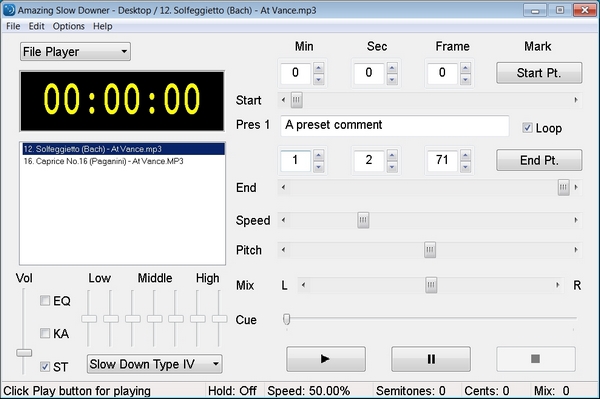Shift Mix toward R with right arrow
Screen dimensions: 600x399
click(558, 285)
